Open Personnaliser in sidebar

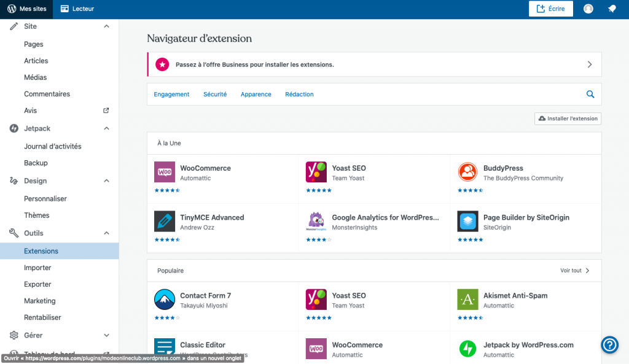click(x=45, y=198)
